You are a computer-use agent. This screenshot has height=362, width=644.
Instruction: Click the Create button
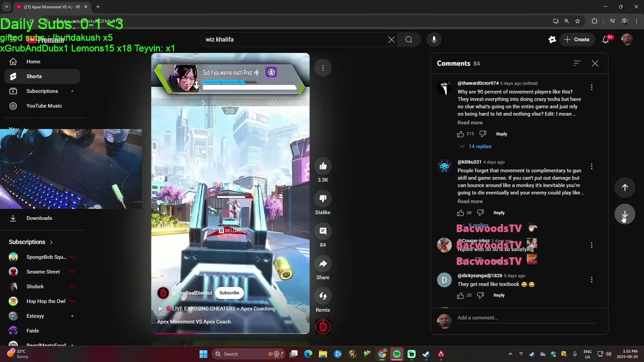point(577,40)
